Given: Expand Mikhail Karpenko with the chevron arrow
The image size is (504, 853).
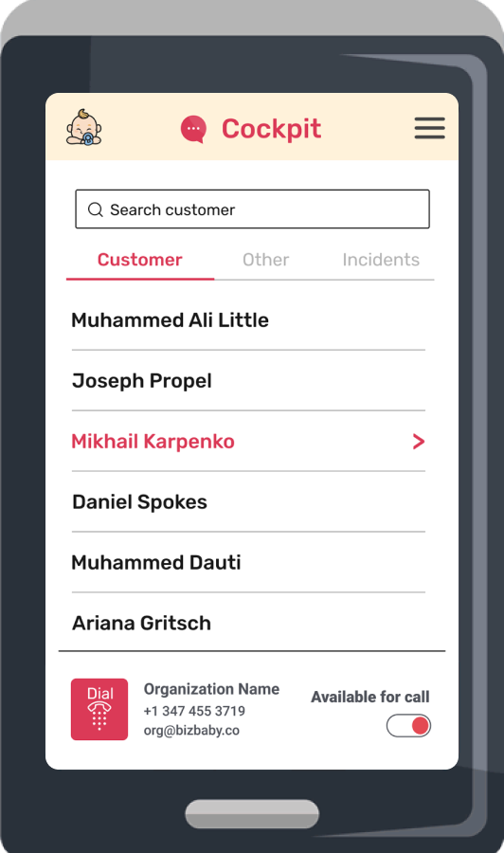Looking at the screenshot, I should (x=418, y=441).
